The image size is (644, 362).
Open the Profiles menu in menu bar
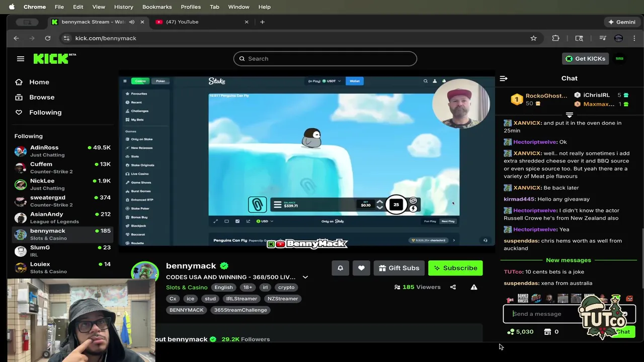tap(191, 7)
